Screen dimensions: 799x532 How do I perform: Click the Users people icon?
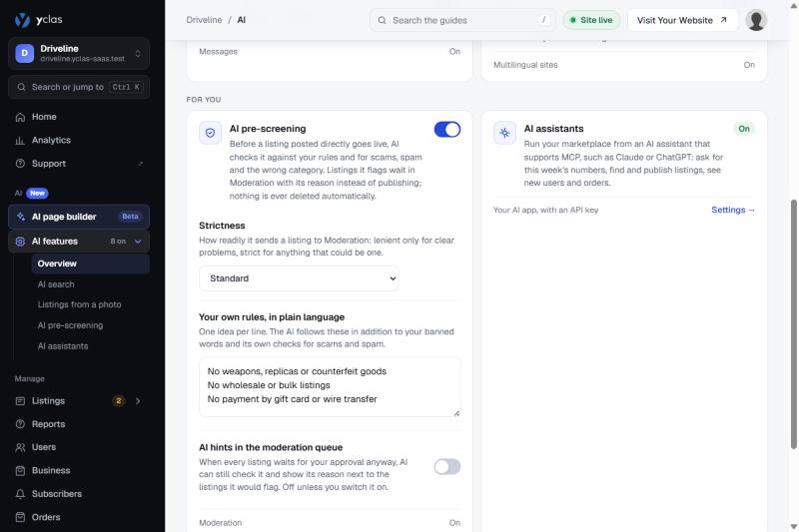20,447
